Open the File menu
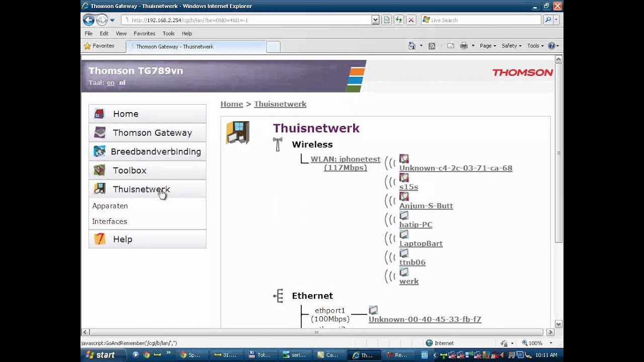 (x=89, y=33)
